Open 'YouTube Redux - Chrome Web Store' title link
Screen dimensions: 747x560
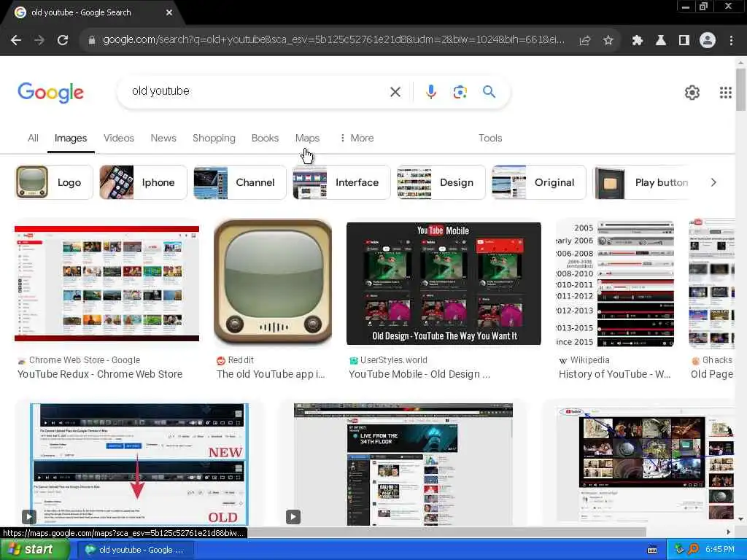(100, 374)
